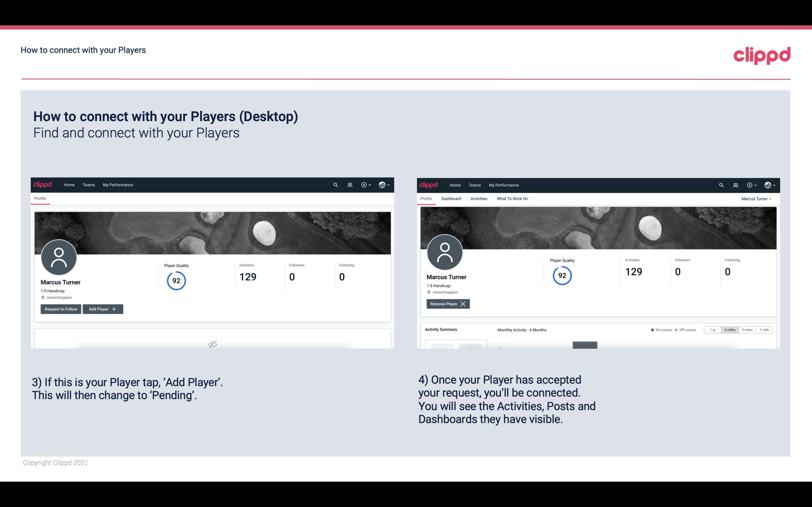The width and height of the screenshot is (812, 507).
Task: Expand the Marcus Turner profile dropdown
Action: [756, 199]
